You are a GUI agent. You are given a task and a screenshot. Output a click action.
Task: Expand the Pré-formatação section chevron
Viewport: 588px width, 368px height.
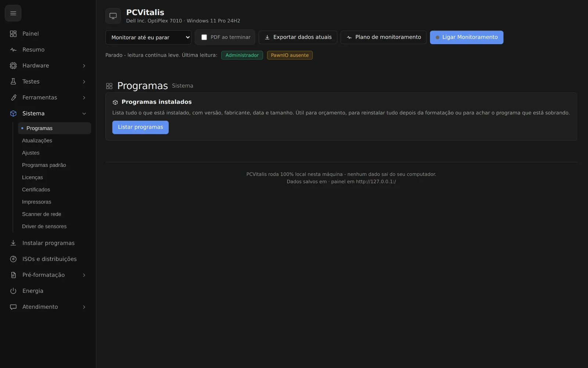(x=84, y=275)
